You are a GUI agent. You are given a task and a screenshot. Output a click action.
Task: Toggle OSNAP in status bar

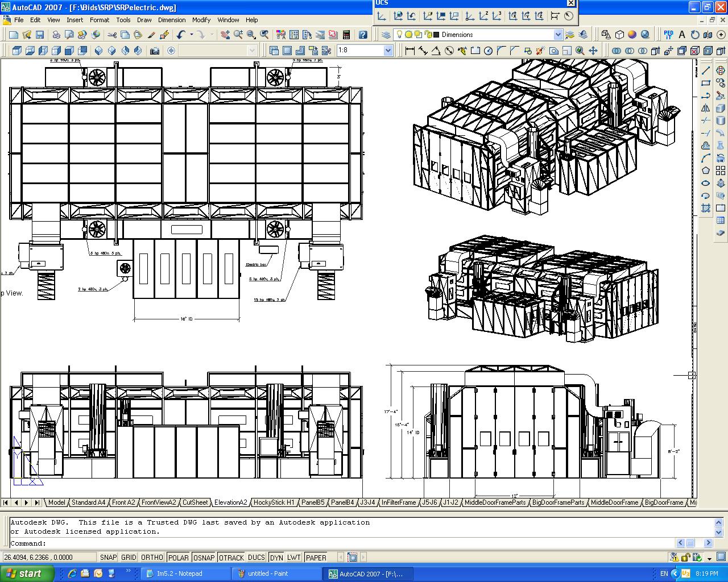204,558
